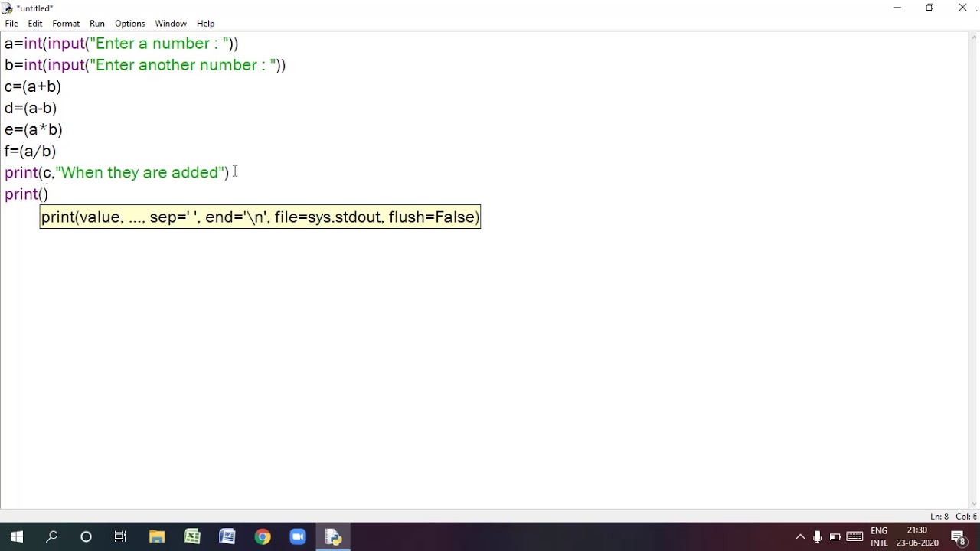Screen dimensions: 980x551
Task: Open Task View icon on taskbar
Action: [120, 537]
